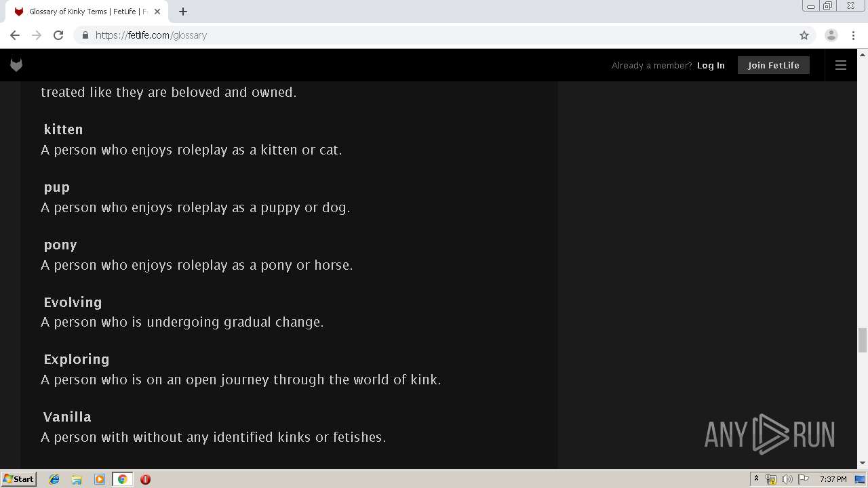Click the 'pup' glossary term
This screenshot has height=488, width=868.
[x=57, y=188]
